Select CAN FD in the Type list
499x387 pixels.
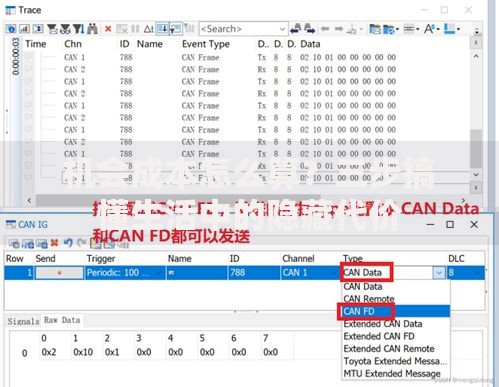coord(396,311)
